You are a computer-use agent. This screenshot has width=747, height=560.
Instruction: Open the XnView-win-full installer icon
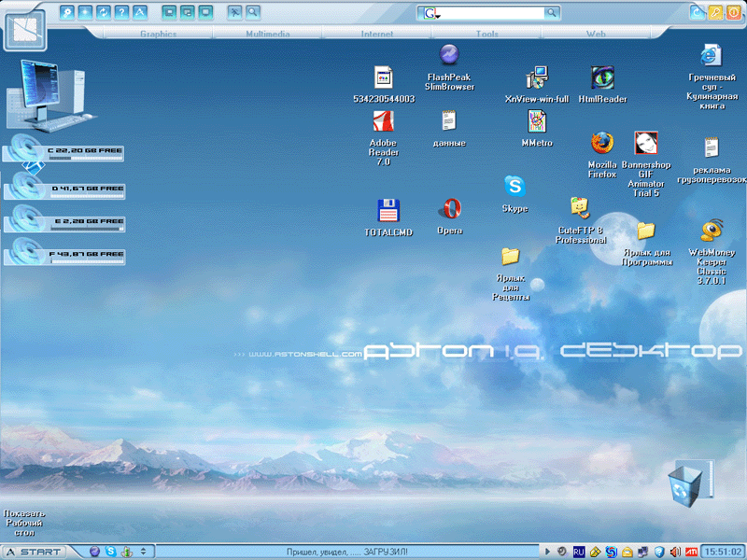click(537, 78)
